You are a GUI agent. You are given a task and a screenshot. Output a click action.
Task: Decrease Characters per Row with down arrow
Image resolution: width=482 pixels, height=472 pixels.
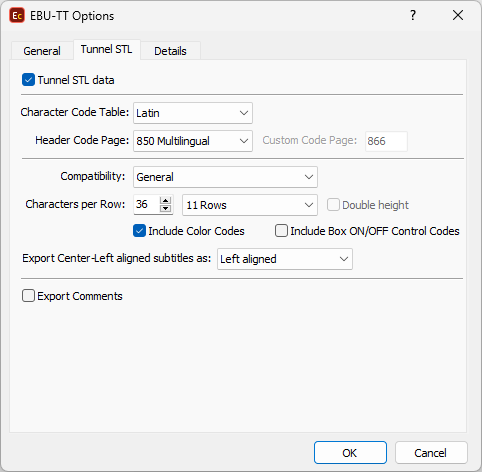tap(165, 208)
